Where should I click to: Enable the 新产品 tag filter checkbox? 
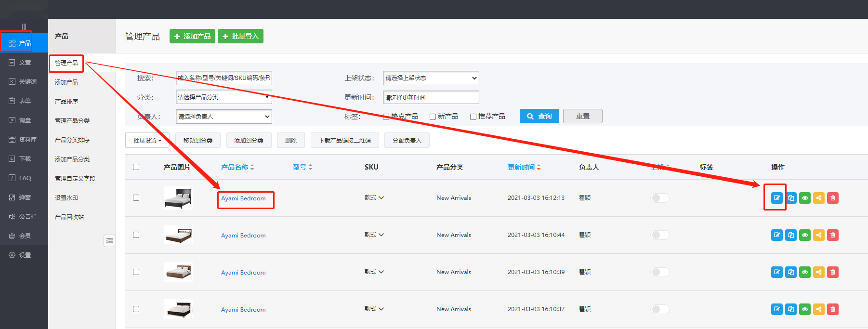pyautogui.click(x=433, y=117)
